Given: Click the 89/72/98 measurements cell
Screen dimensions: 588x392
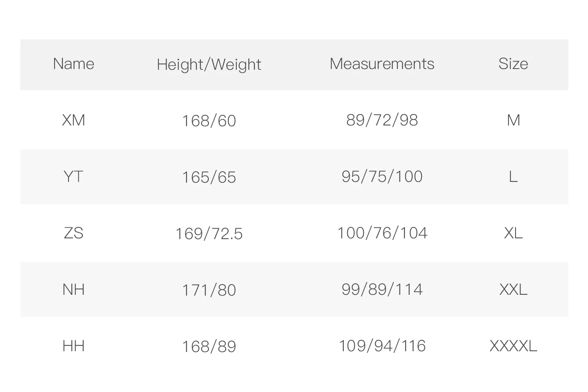Looking at the screenshot, I should tap(382, 120).
